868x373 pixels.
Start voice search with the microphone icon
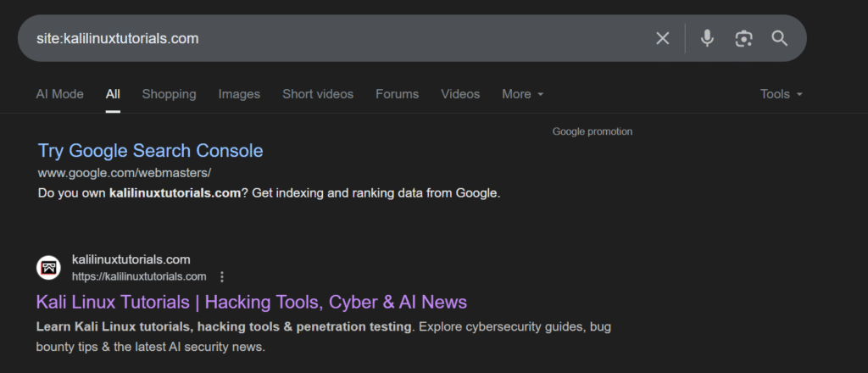click(x=707, y=38)
